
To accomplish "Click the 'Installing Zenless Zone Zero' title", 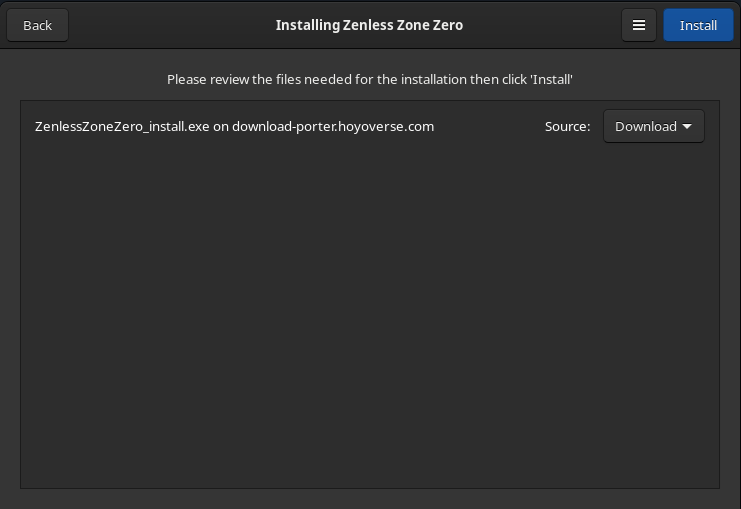I will pyautogui.click(x=369, y=25).
